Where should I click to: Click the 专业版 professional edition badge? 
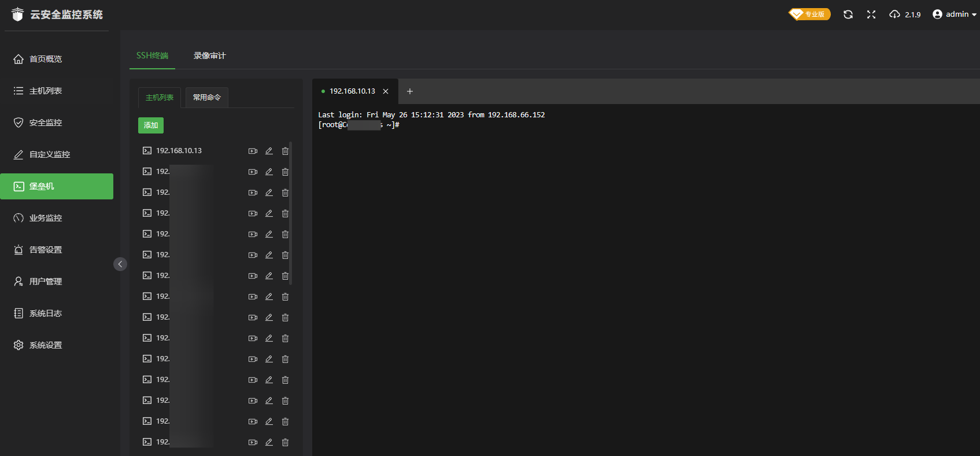point(809,14)
